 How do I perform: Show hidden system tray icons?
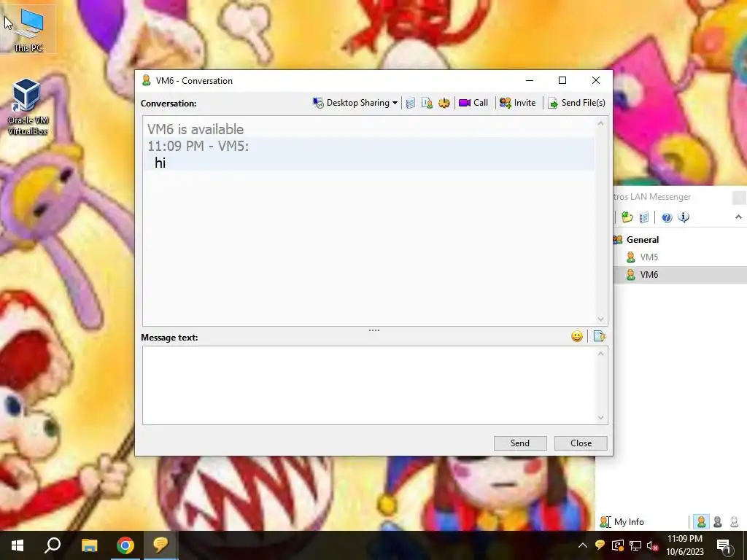tap(583, 545)
